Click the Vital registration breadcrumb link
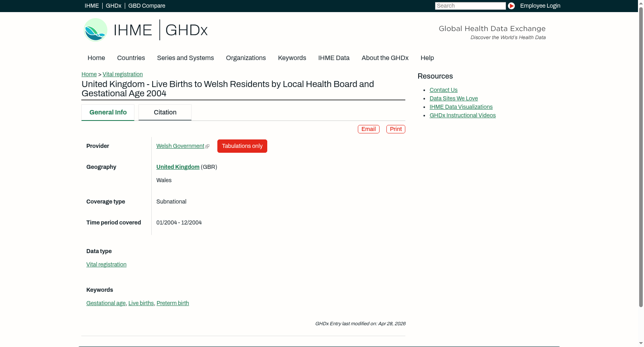Screen dimensions: 644x347 (123, 74)
